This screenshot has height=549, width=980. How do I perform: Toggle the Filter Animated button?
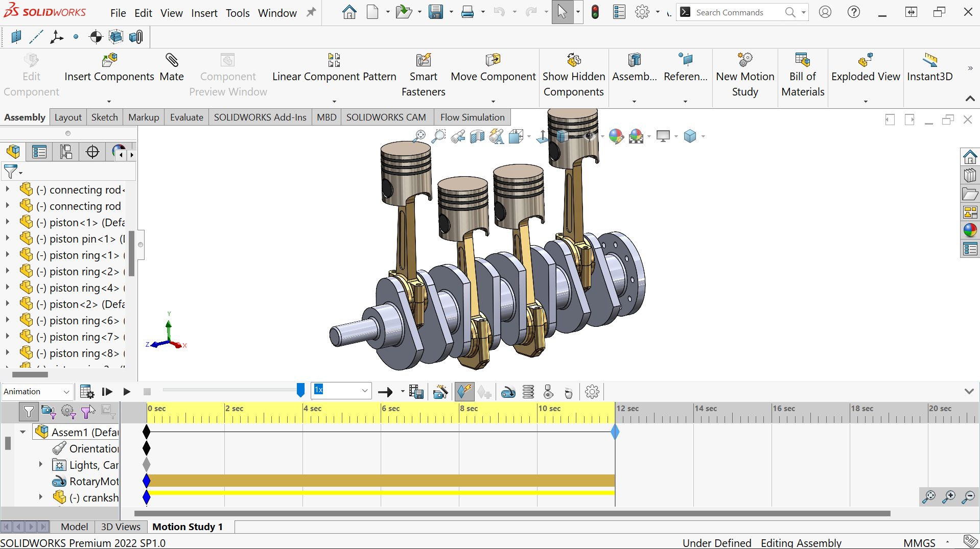(49, 411)
